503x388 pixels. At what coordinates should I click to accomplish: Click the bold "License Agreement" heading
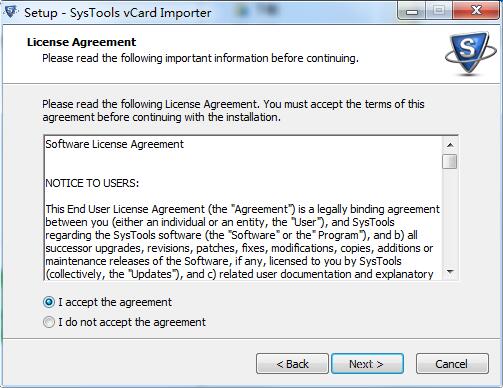(x=81, y=42)
